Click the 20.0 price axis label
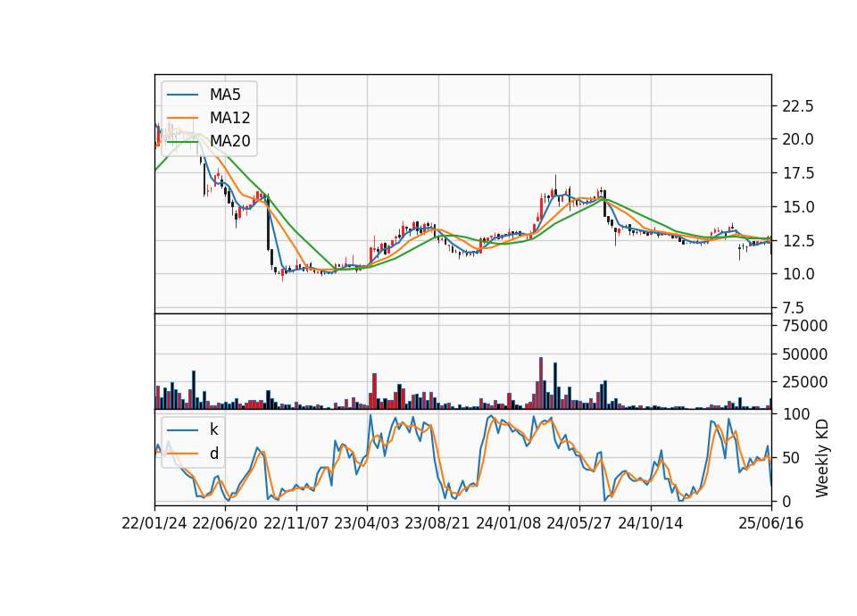This screenshot has width=857, height=616. [797, 139]
